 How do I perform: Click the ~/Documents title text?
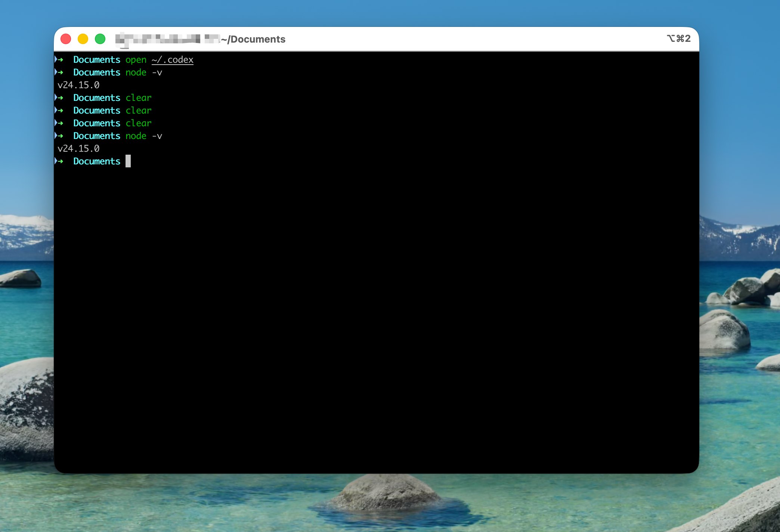point(253,39)
